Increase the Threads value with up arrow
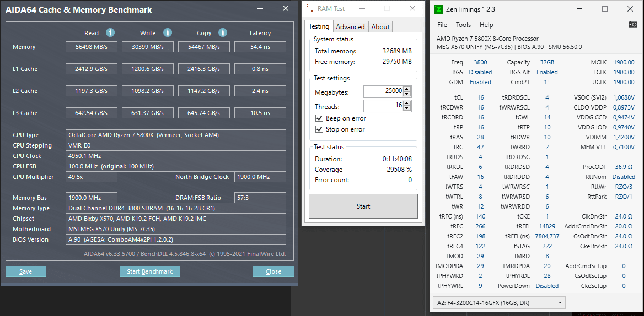Viewport: 644px width, 316px height. tap(406, 103)
